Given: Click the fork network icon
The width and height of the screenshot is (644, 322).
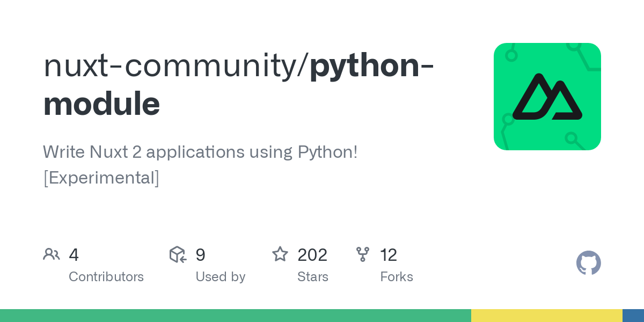Looking at the screenshot, I should coord(363,254).
